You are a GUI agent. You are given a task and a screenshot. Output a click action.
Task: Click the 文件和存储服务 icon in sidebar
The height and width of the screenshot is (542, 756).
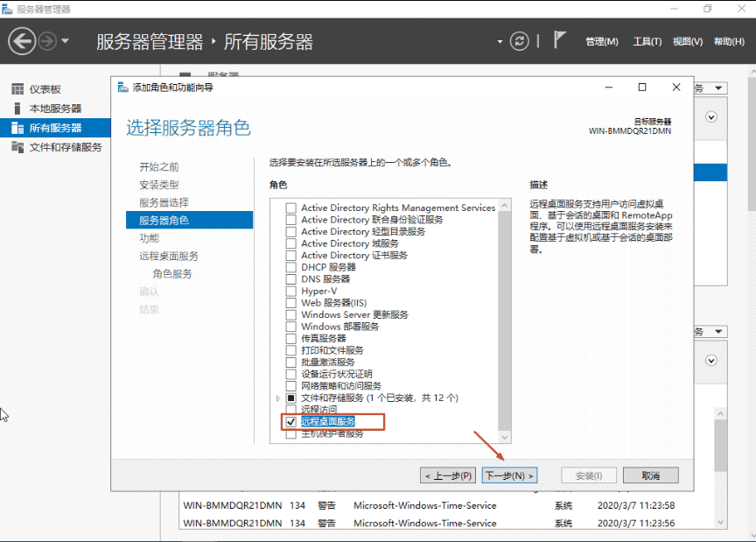click(x=17, y=147)
